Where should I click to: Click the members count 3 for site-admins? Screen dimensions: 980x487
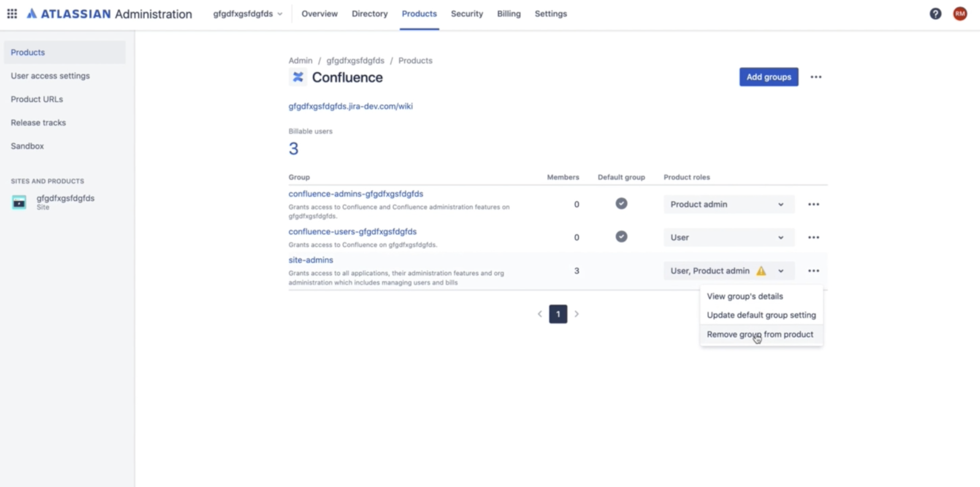coord(576,271)
